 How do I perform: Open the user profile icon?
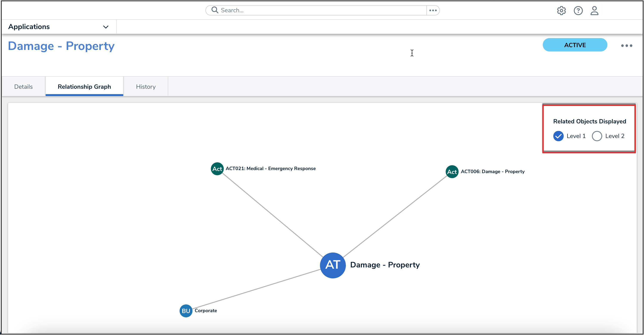pos(594,11)
